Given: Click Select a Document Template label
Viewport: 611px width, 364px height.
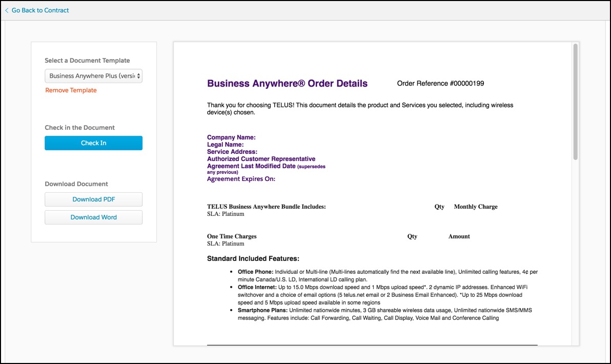Looking at the screenshot, I should click(x=87, y=60).
